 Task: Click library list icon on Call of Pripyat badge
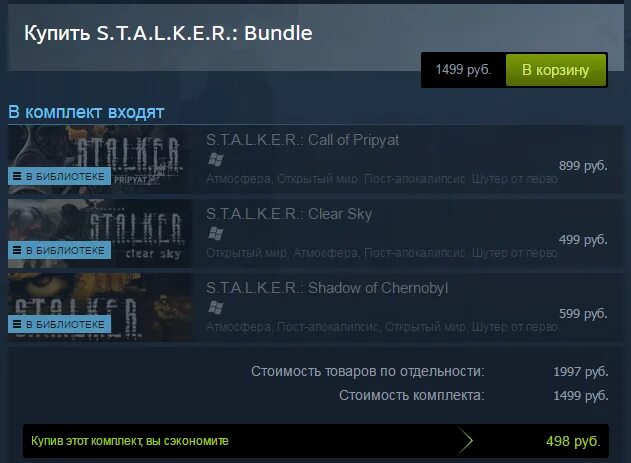(17, 176)
